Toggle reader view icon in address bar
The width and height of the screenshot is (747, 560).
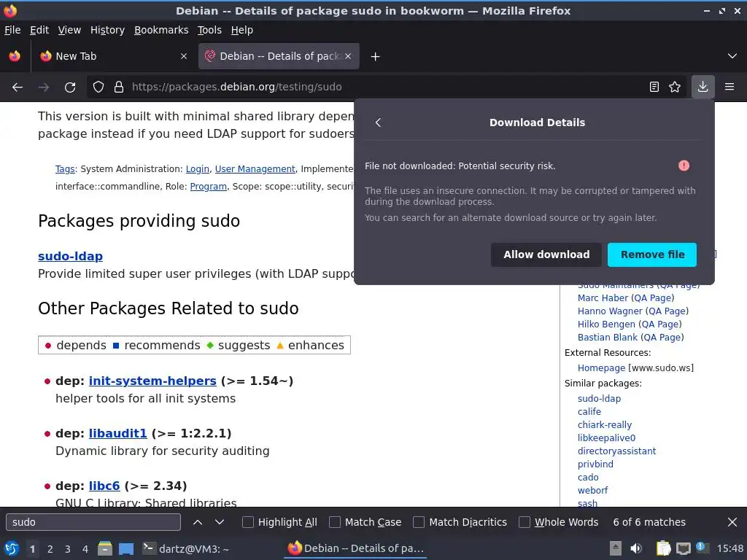point(654,87)
